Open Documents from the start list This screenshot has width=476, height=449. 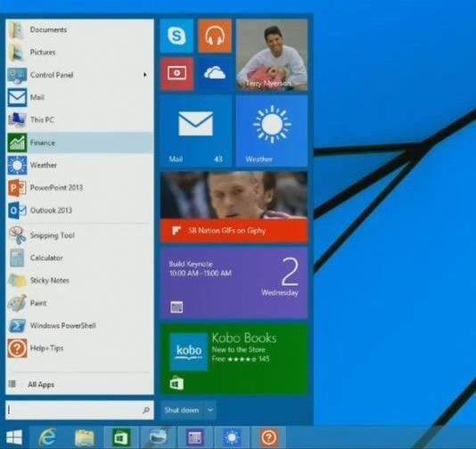point(79,29)
